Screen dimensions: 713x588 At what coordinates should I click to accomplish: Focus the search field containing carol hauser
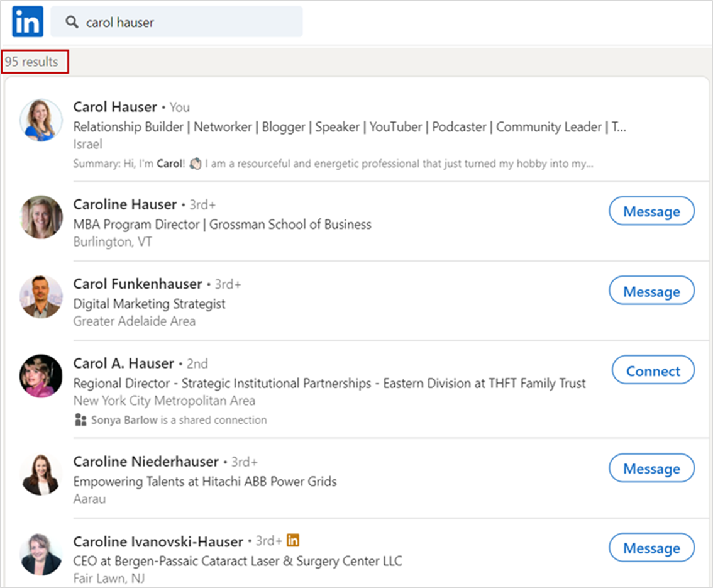pos(177,22)
